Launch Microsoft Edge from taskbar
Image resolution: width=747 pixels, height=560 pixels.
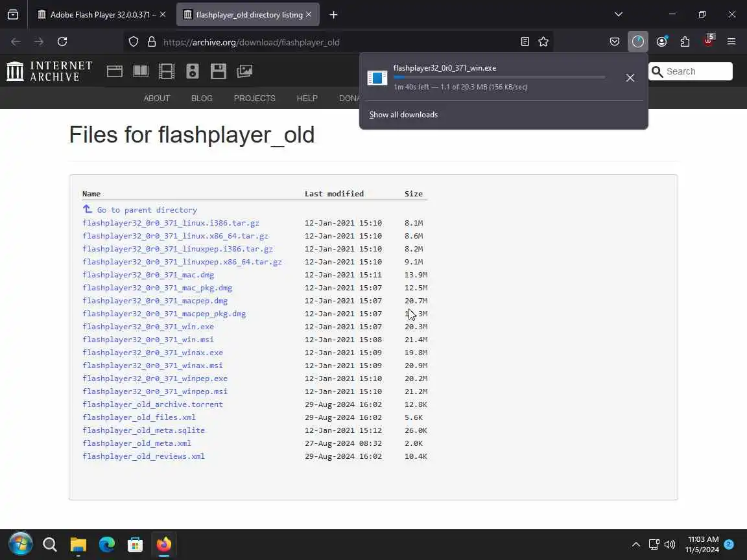107,544
